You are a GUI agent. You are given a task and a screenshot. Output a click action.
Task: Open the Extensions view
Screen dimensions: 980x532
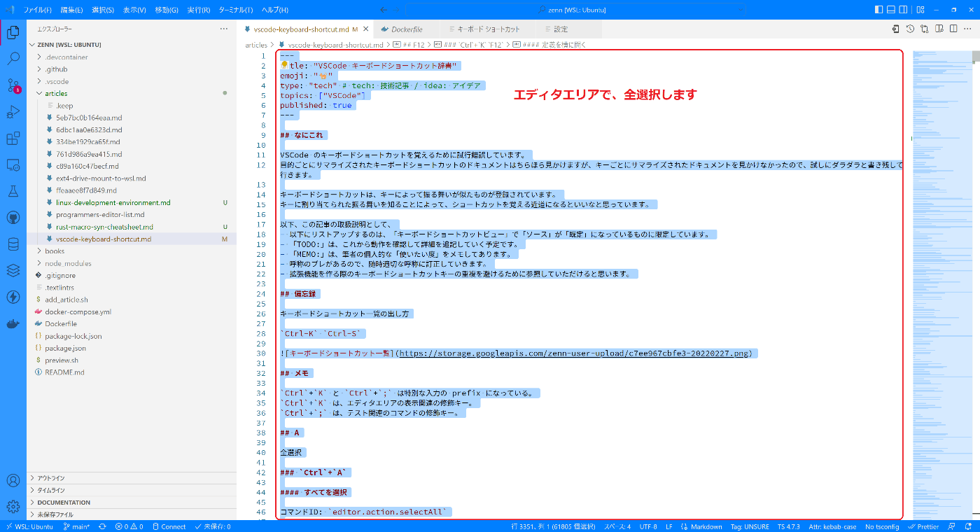pos(13,138)
